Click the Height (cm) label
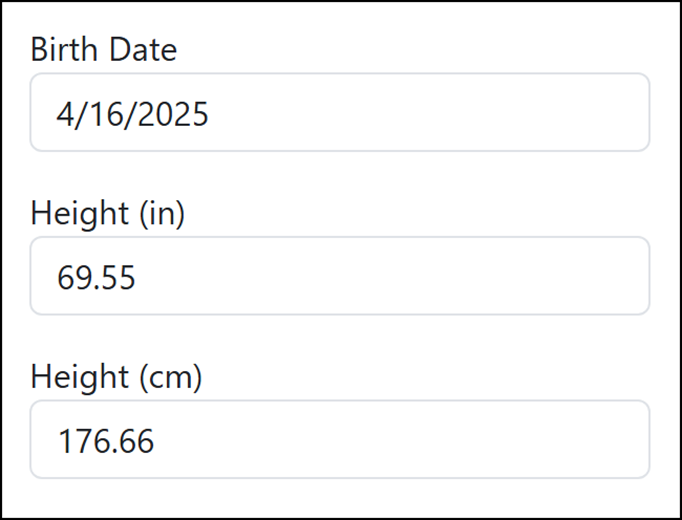Image resolution: width=682 pixels, height=520 pixels. pyautogui.click(x=116, y=377)
